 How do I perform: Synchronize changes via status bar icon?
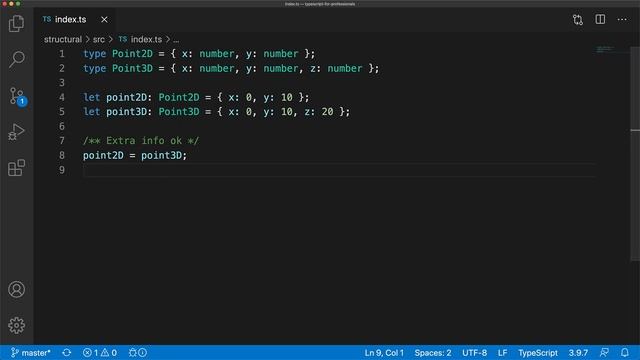pyautogui.click(x=67, y=353)
